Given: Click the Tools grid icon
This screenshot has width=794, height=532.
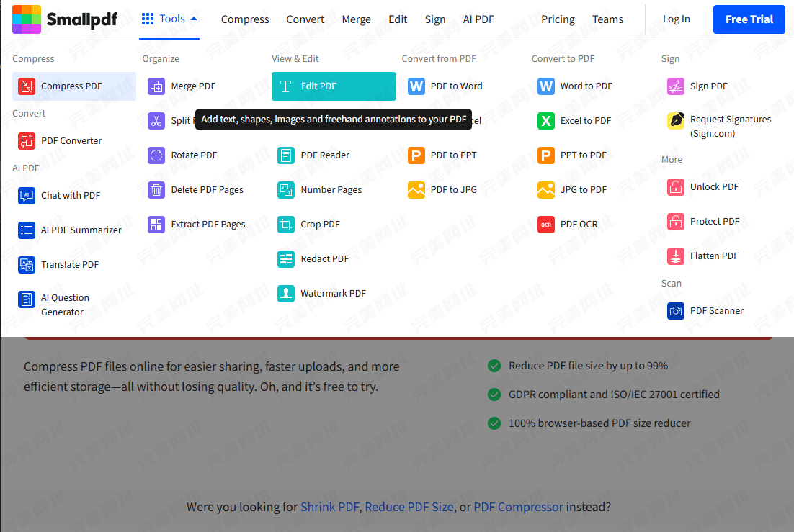Looking at the screenshot, I should [148, 19].
